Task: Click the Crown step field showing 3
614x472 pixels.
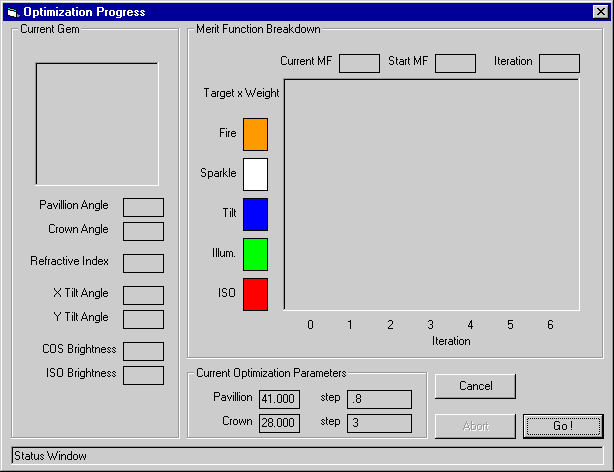Action: tap(379, 423)
